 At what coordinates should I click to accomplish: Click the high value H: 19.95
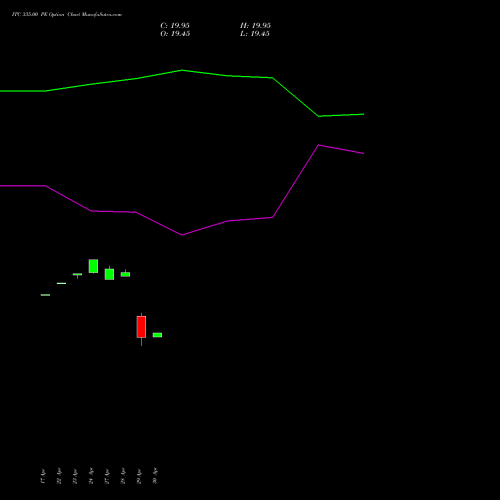[x=255, y=26]
